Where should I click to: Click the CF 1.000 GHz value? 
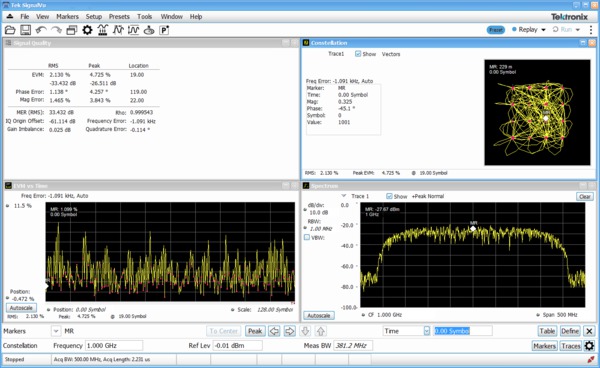(385, 315)
